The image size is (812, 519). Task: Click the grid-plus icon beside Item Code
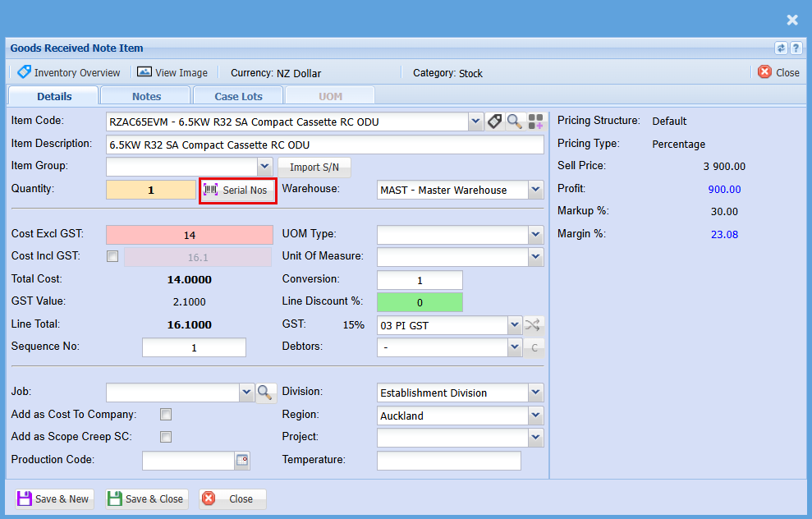(535, 122)
